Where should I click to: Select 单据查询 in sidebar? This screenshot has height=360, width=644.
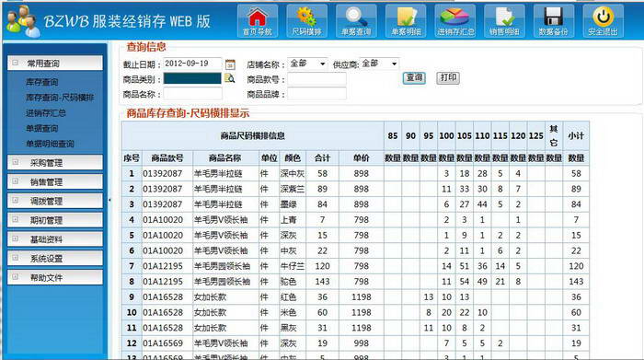[x=42, y=128]
